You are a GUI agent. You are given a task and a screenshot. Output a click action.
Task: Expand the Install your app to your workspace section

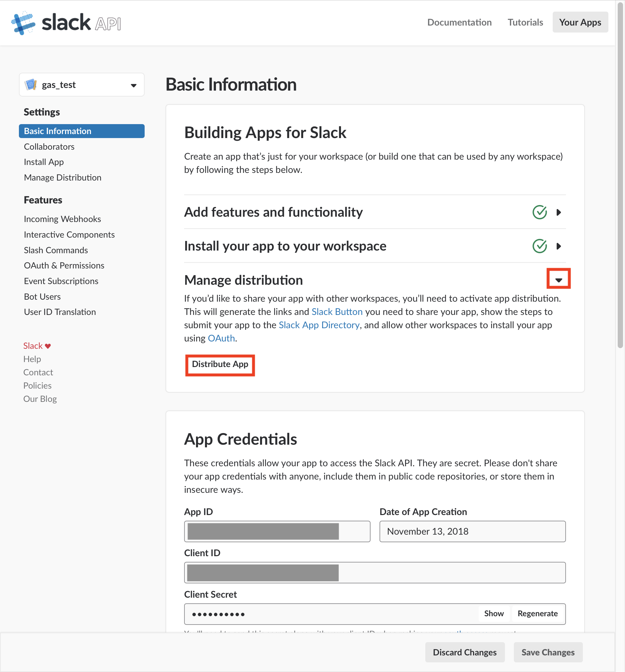[x=558, y=246]
